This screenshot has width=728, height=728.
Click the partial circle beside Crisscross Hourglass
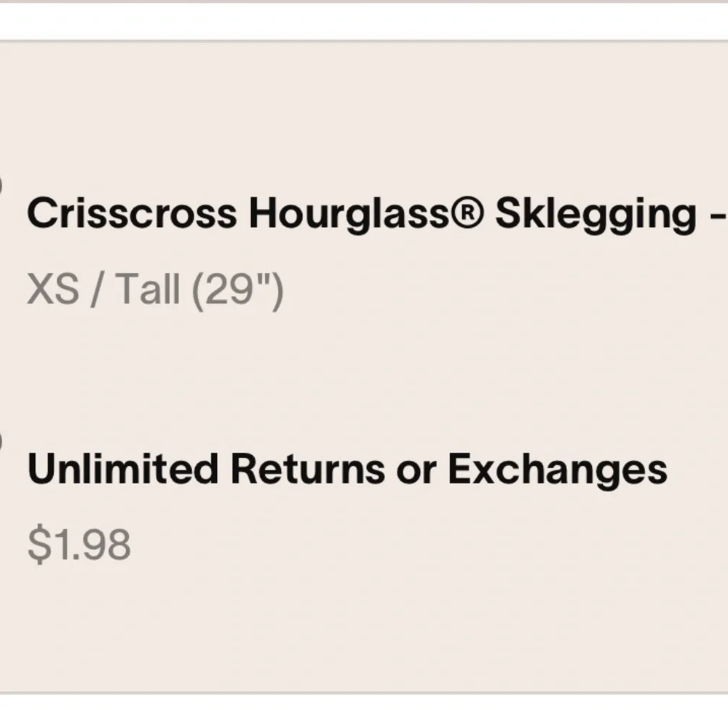pos(1,186)
